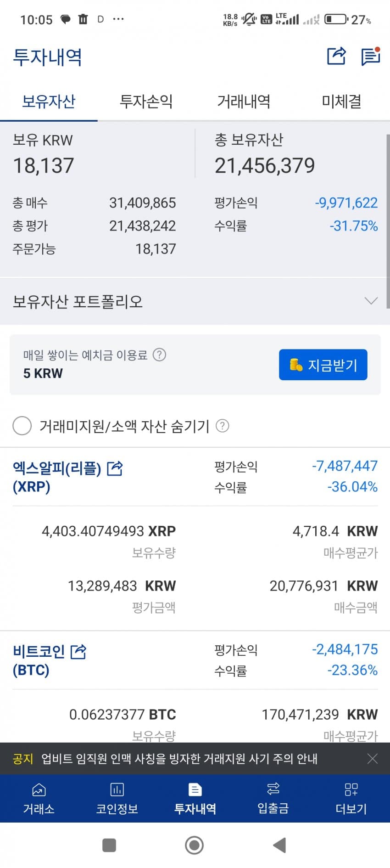Open the 공지 scam warning notice

[179, 759]
